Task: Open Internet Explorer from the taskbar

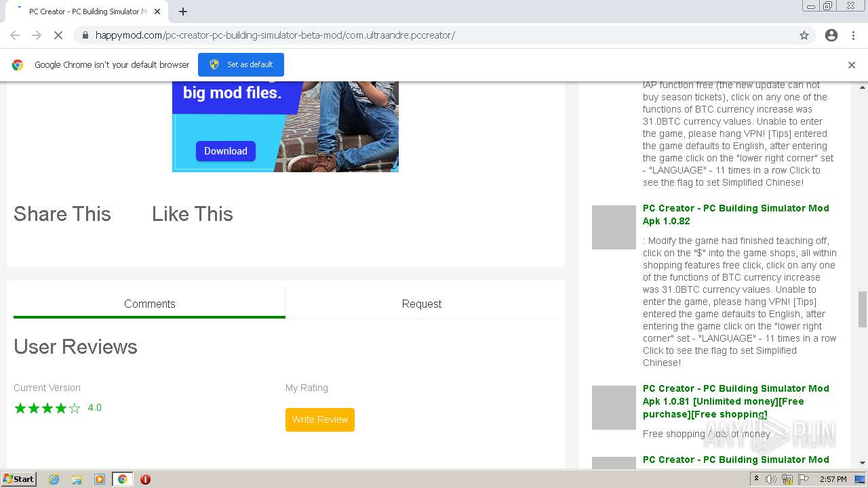Action: [54, 479]
